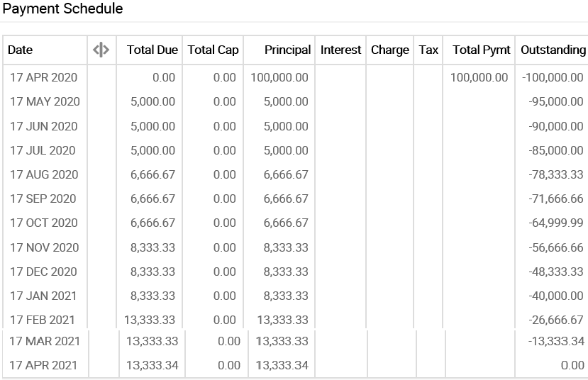The image size is (588, 380).
Task: Select the 17 APR 2021 final row
Action: point(43,365)
